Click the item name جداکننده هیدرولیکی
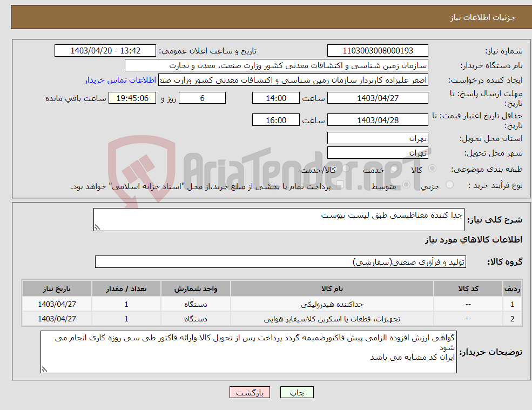The height and width of the screenshot is (410, 532). click(x=332, y=305)
